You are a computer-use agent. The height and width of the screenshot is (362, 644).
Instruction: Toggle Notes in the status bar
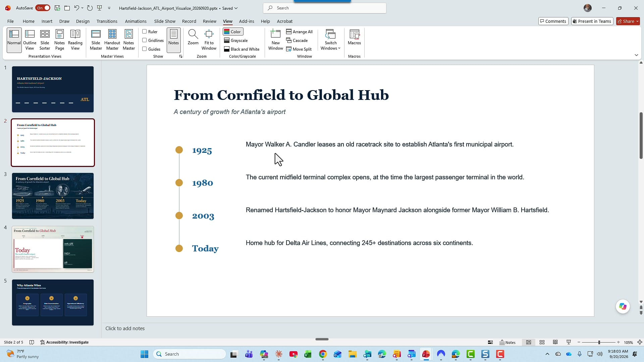(x=507, y=342)
